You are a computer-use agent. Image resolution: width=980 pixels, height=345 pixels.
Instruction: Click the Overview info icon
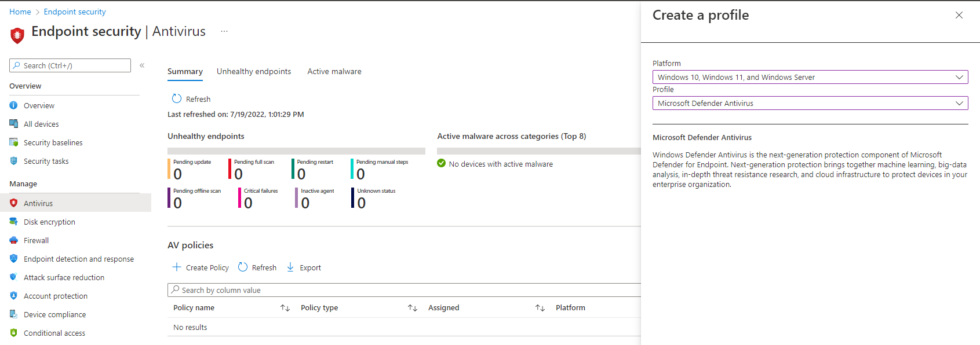click(13, 105)
